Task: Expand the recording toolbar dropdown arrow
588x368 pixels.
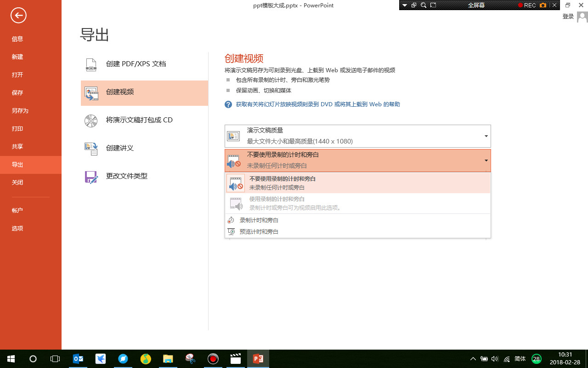Action: coord(405,5)
